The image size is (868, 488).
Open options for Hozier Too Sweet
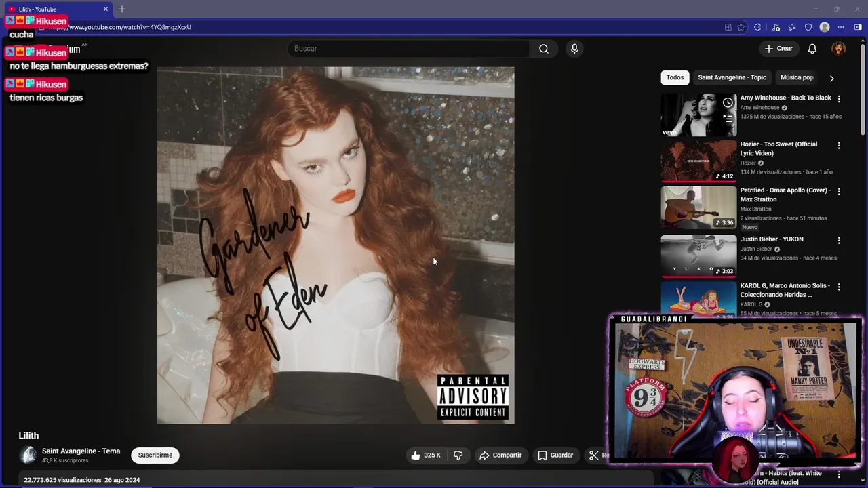pyautogui.click(x=839, y=145)
